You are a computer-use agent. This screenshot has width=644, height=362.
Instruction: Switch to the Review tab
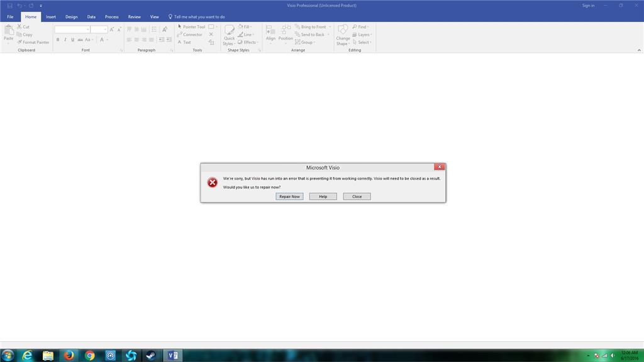pos(135,17)
